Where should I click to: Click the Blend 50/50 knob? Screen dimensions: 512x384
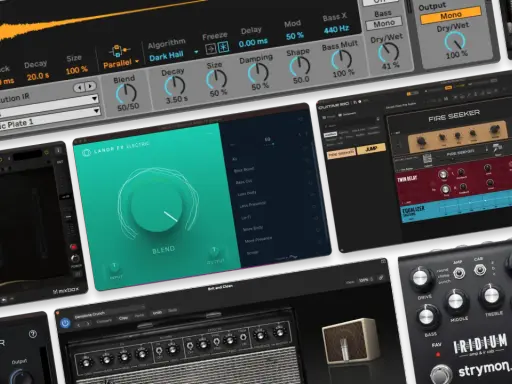(126, 93)
